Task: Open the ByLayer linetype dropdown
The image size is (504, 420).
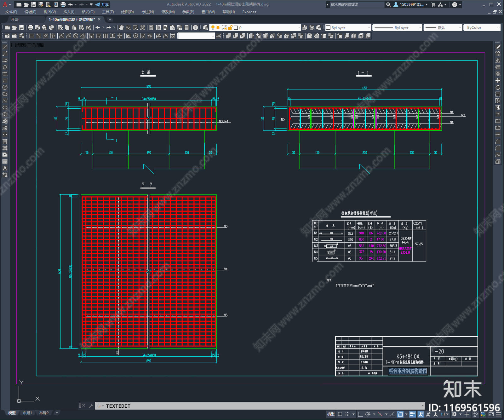Action: point(398,28)
